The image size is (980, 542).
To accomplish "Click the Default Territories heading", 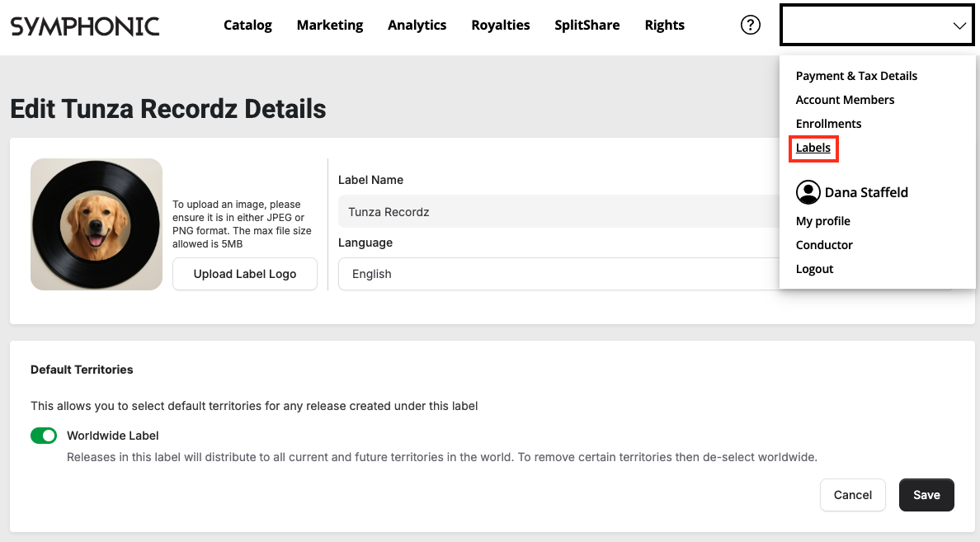I will 82,370.
